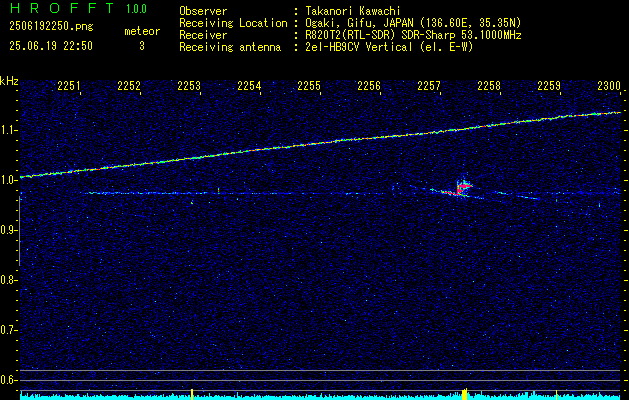Click the 0.6 kHz frequency label
The image size is (629, 400).
[9, 380]
